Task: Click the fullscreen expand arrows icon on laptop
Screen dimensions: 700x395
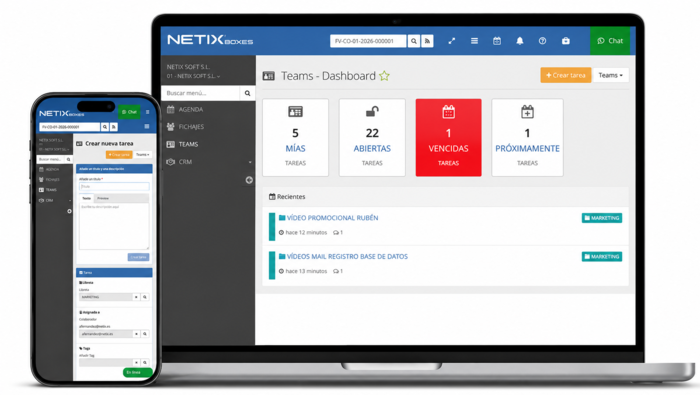Action: coord(452,41)
